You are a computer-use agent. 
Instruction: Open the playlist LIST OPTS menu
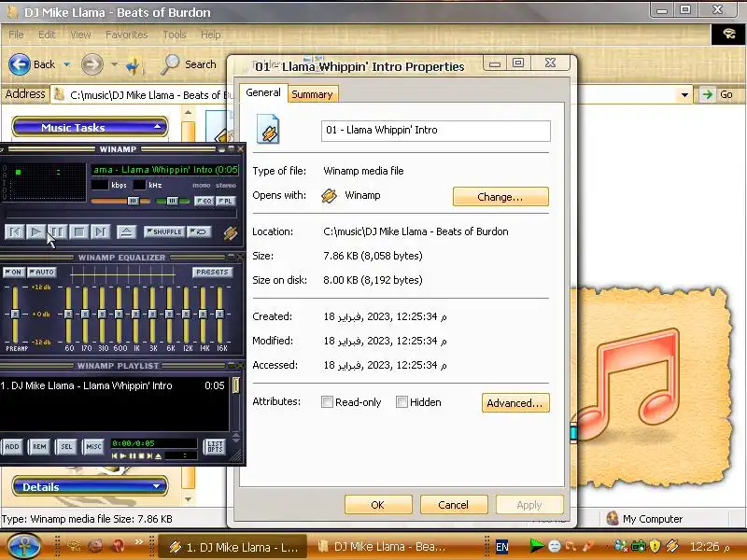click(x=215, y=447)
